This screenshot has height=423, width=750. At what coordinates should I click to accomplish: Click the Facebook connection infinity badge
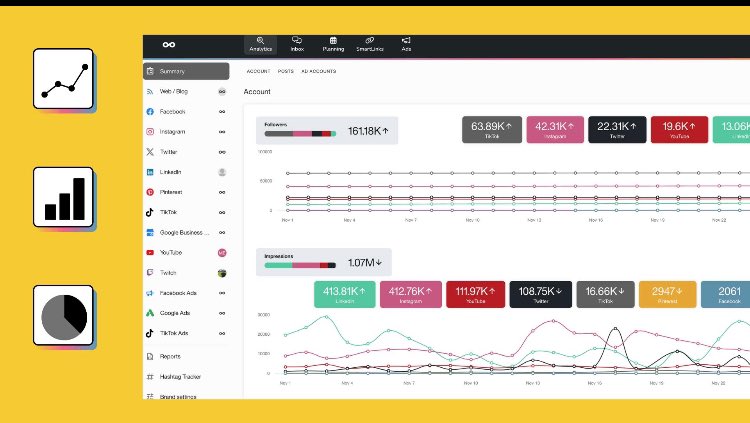point(222,111)
